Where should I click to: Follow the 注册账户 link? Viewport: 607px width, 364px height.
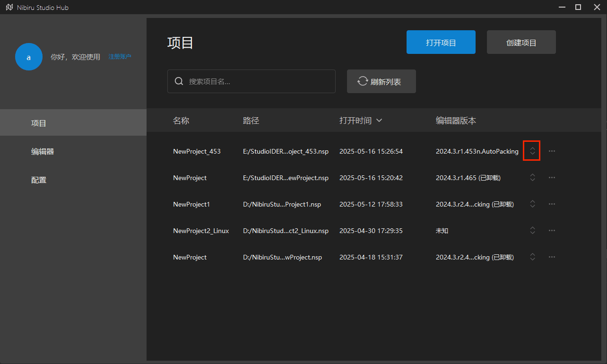(x=120, y=57)
